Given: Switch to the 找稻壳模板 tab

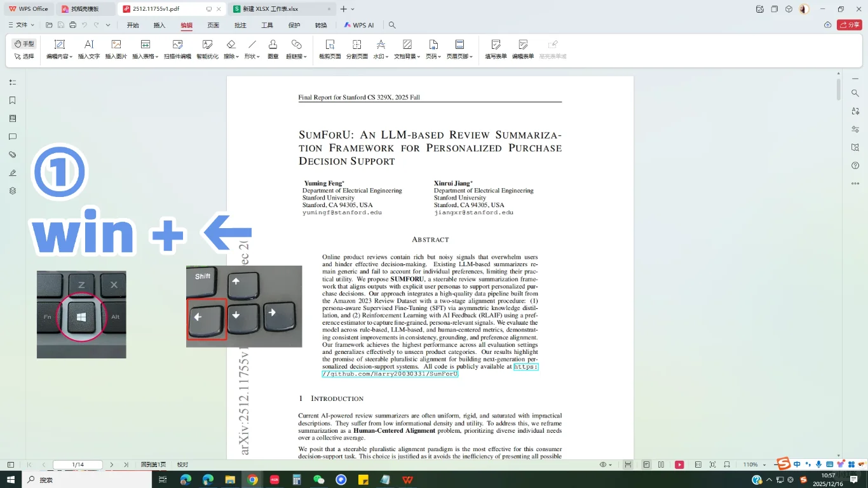Looking at the screenshot, I should (x=86, y=9).
